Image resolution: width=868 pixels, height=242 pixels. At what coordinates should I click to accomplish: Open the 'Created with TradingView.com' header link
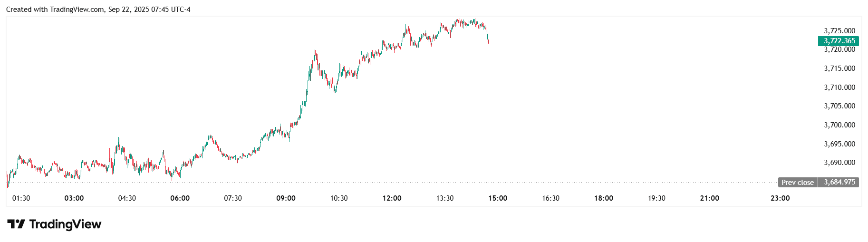pos(98,10)
